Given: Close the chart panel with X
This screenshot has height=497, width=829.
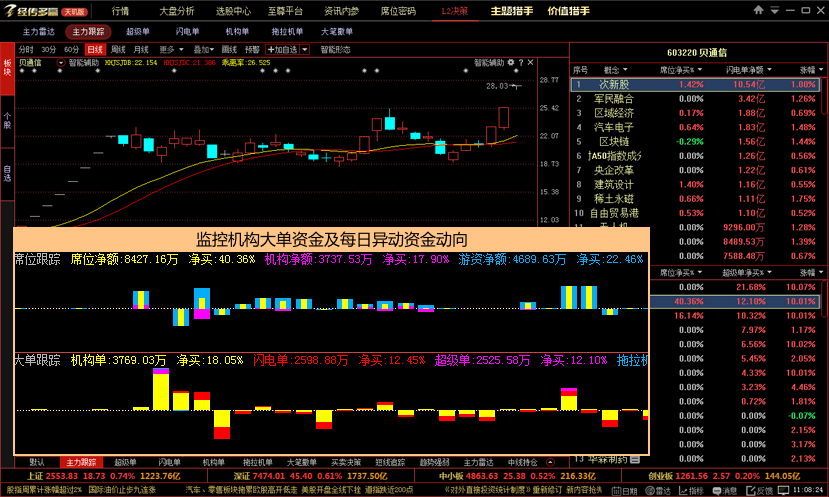Looking at the screenshot, I should pyautogui.click(x=530, y=62).
